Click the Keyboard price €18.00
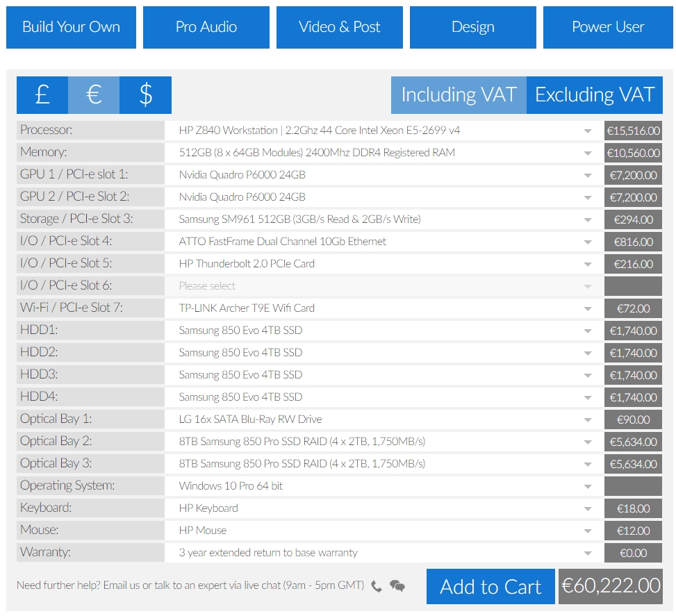The image size is (676, 616). pos(633,508)
